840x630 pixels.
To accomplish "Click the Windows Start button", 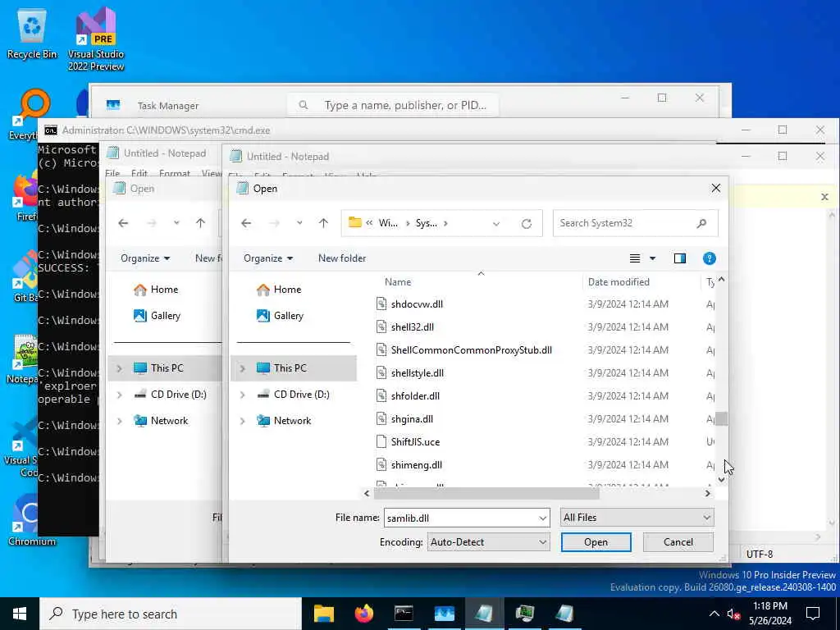I will [x=20, y=614].
